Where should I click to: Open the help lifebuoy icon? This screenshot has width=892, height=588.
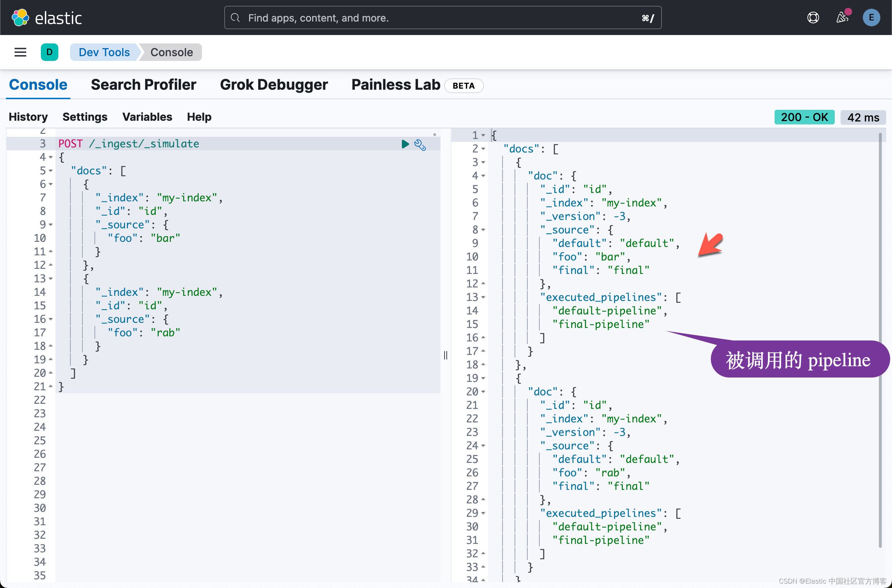click(x=813, y=18)
